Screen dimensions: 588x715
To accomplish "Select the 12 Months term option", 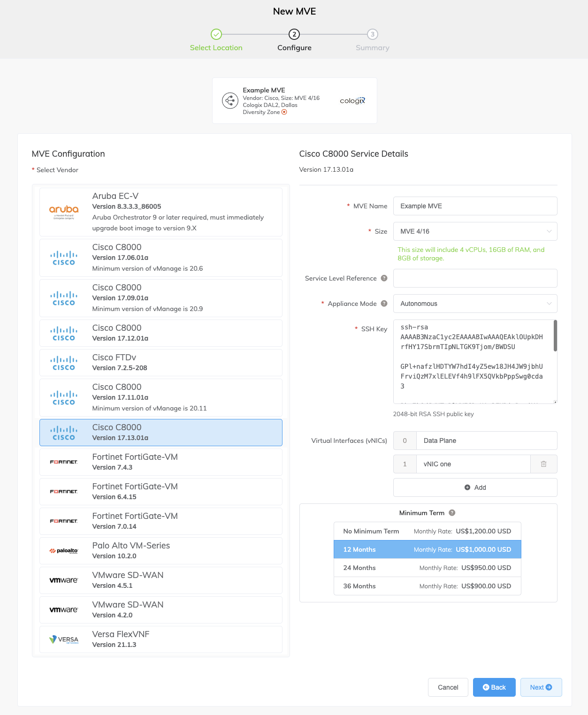I will [x=427, y=549].
